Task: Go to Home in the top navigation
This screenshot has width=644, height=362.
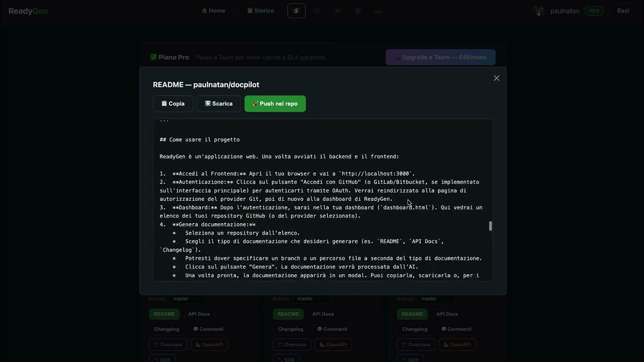Action: [x=213, y=11]
